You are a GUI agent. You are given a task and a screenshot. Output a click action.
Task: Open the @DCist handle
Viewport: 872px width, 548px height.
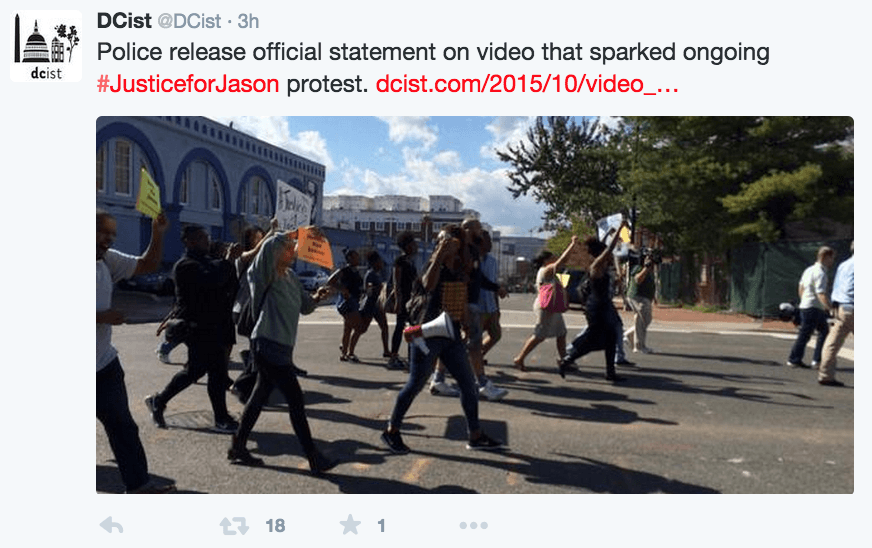point(190,21)
